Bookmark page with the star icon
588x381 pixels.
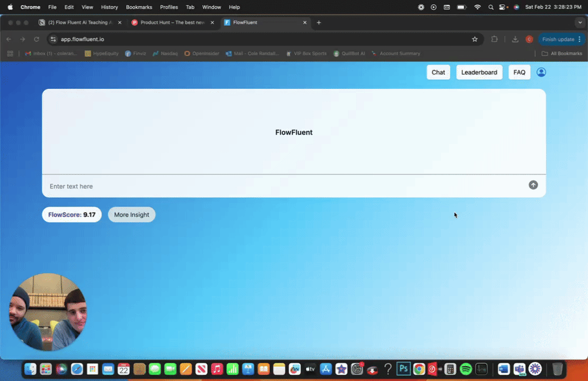474,40
